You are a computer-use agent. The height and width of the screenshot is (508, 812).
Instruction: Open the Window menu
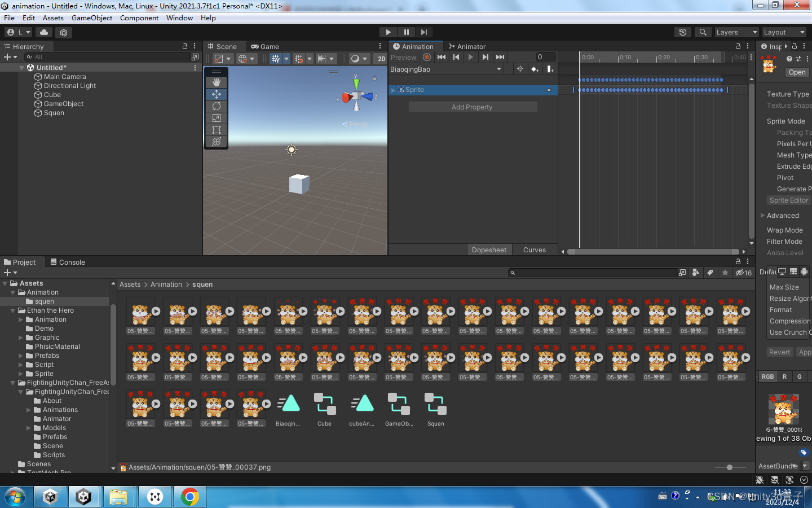179,18
